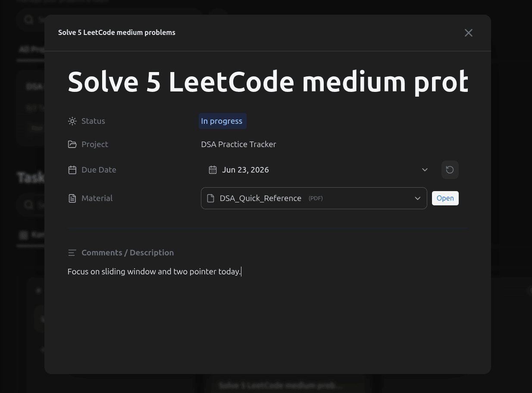Viewport: 532px width, 393px height.
Task: Click into the comments text area
Action: click(x=268, y=272)
